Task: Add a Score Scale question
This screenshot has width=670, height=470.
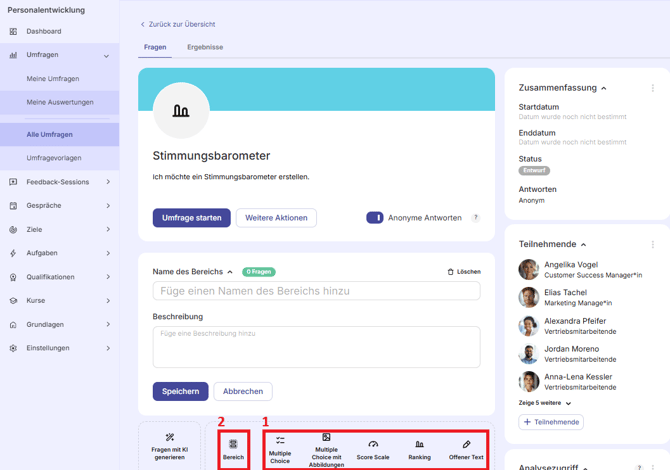Action: 373,450
